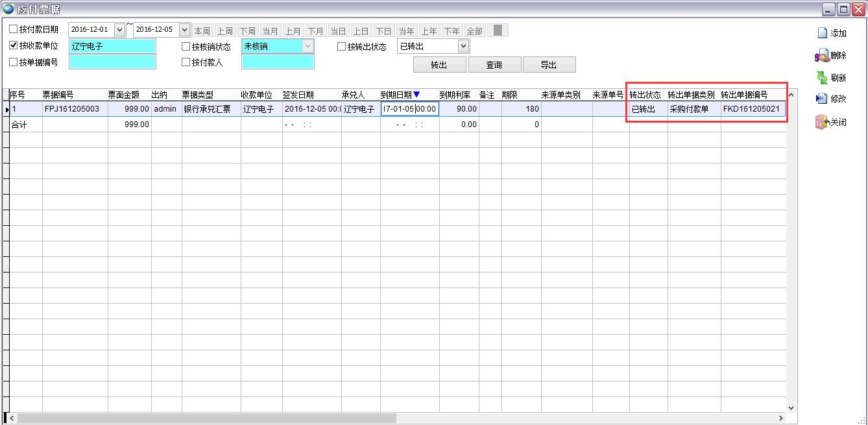Click the 按单据编号 text input field
868x425 pixels.
click(112, 62)
